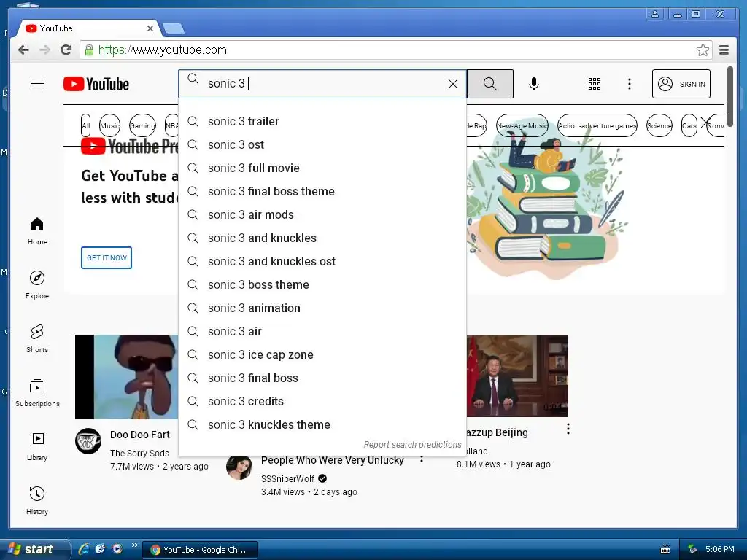Click 'Report search predictions' link

412,444
